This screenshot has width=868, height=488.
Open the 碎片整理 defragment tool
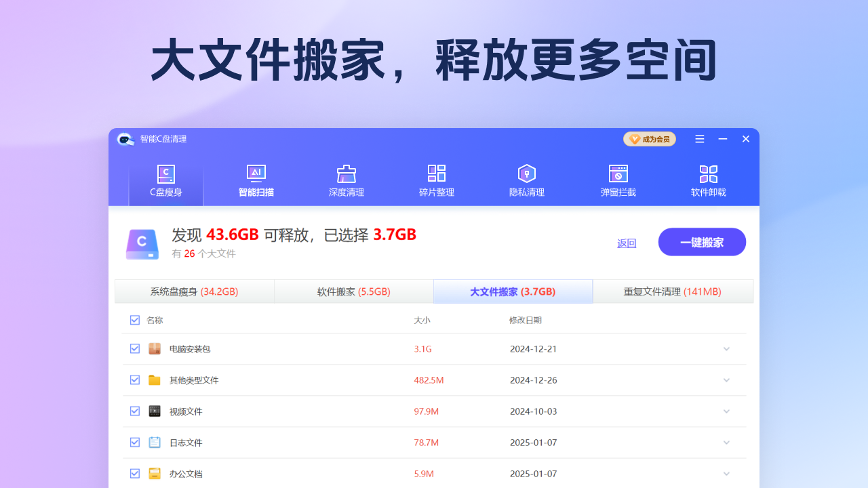point(437,179)
